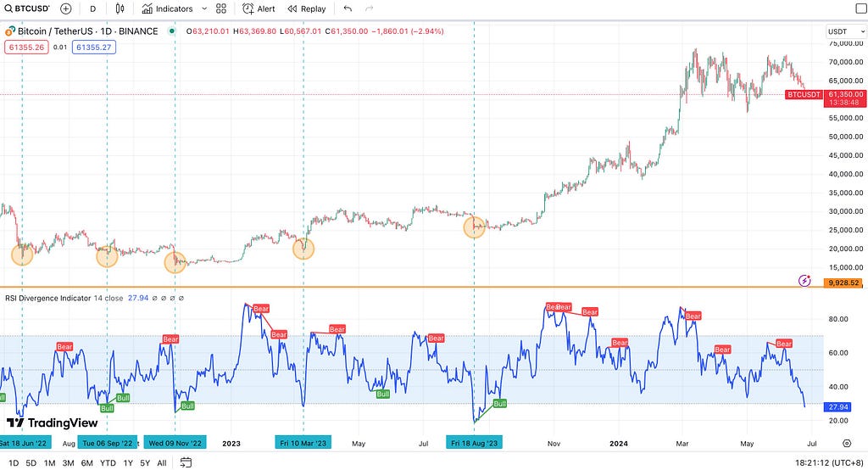Click the Wed 09 Nov '22 date label
Image resolution: width=868 pixels, height=470 pixels.
tap(175, 442)
